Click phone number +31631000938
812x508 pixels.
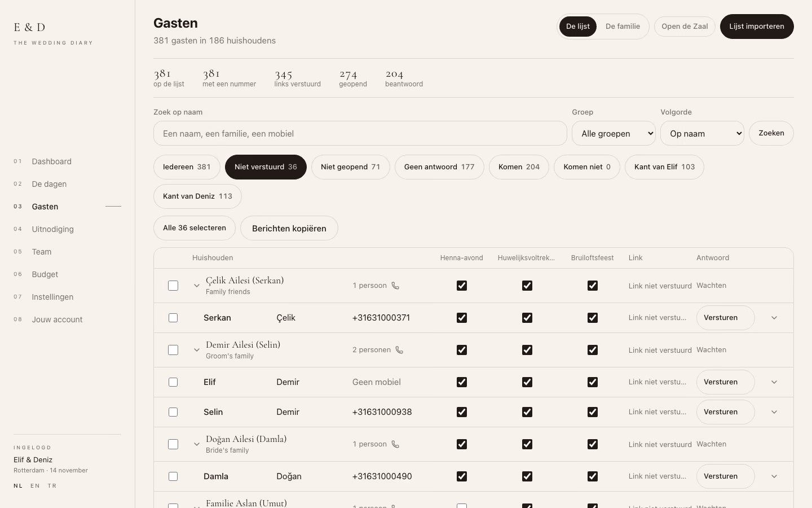coord(382,412)
